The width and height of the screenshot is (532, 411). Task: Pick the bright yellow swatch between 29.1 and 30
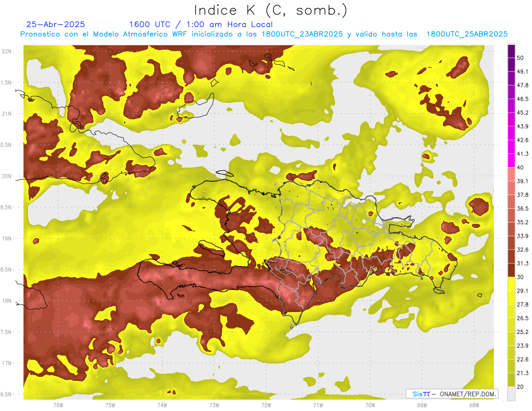(x=511, y=284)
